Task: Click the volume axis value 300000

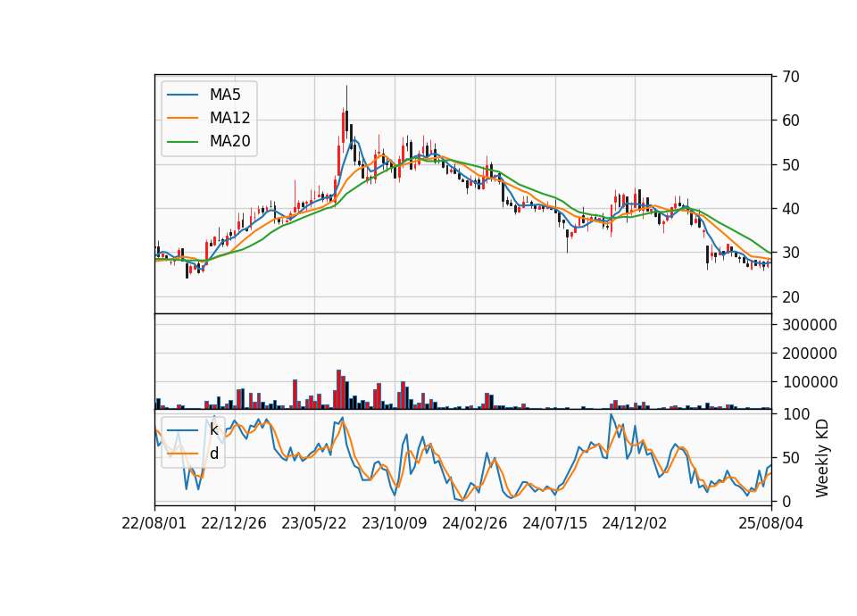Action: (810, 325)
